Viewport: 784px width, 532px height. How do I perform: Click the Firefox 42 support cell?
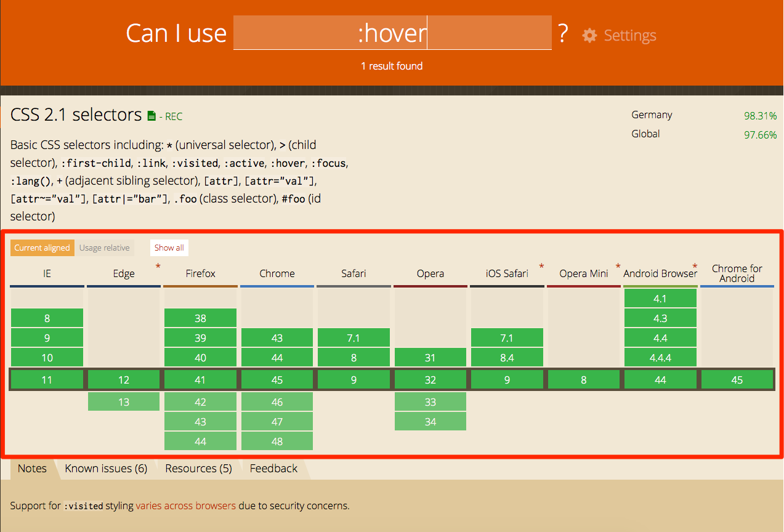pos(201,402)
